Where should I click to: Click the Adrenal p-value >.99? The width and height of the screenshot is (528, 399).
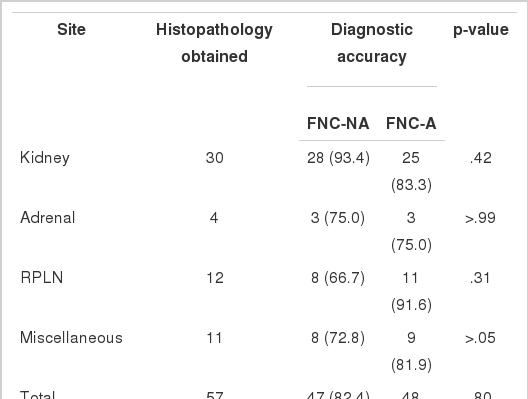(x=480, y=218)
